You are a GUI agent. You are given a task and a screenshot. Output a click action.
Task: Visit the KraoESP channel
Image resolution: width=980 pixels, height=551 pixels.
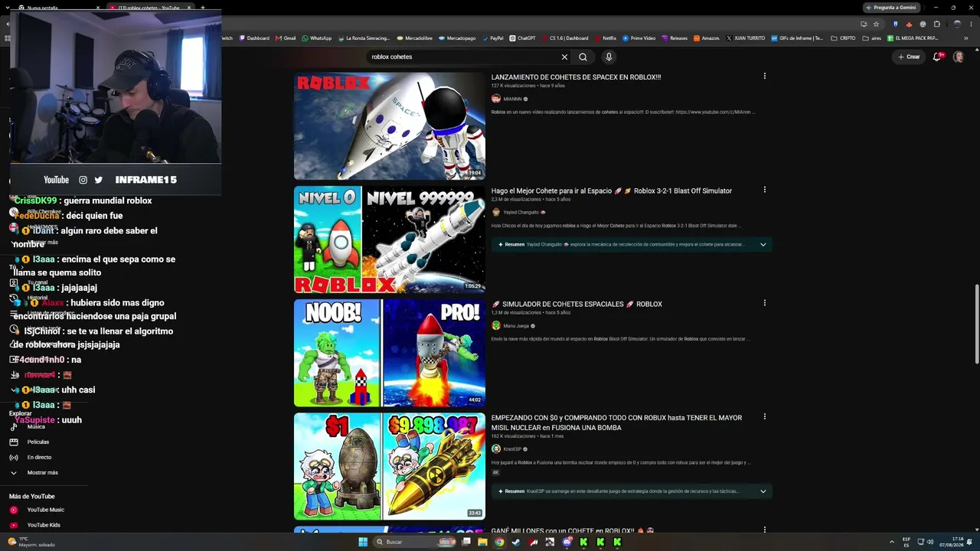coord(512,449)
